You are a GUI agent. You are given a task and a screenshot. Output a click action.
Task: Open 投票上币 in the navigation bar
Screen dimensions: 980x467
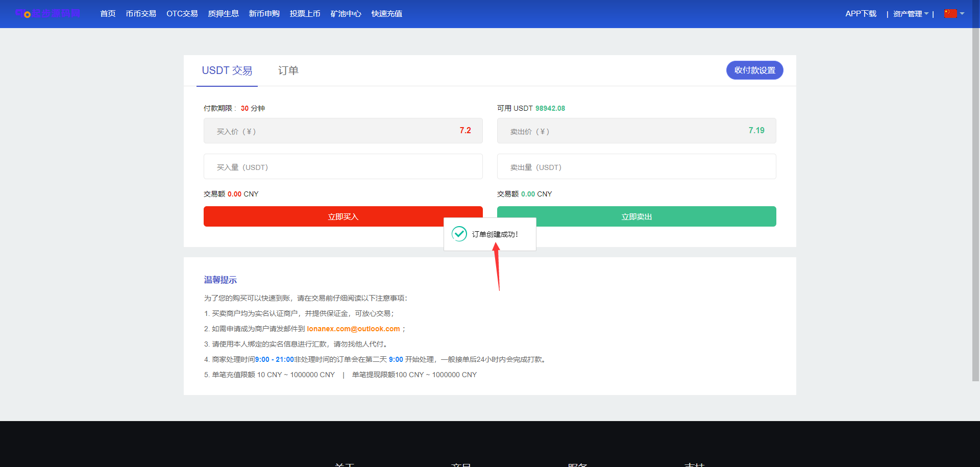tap(305, 14)
